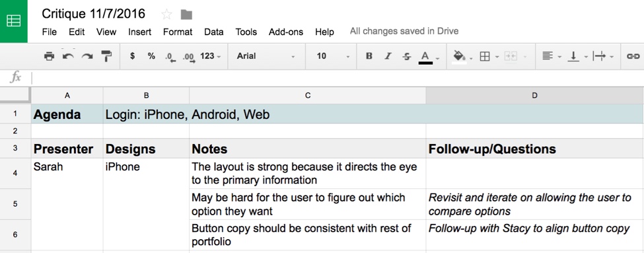Star the Critique 11/7/2016 document
The width and height of the screenshot is (644, 253).
tap(166, 15)
